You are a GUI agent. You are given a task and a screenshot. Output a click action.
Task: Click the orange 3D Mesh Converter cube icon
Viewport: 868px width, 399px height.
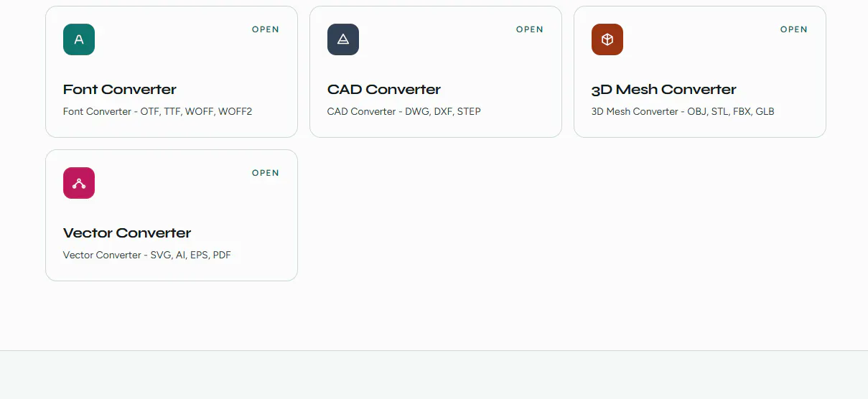coord(607,39)
